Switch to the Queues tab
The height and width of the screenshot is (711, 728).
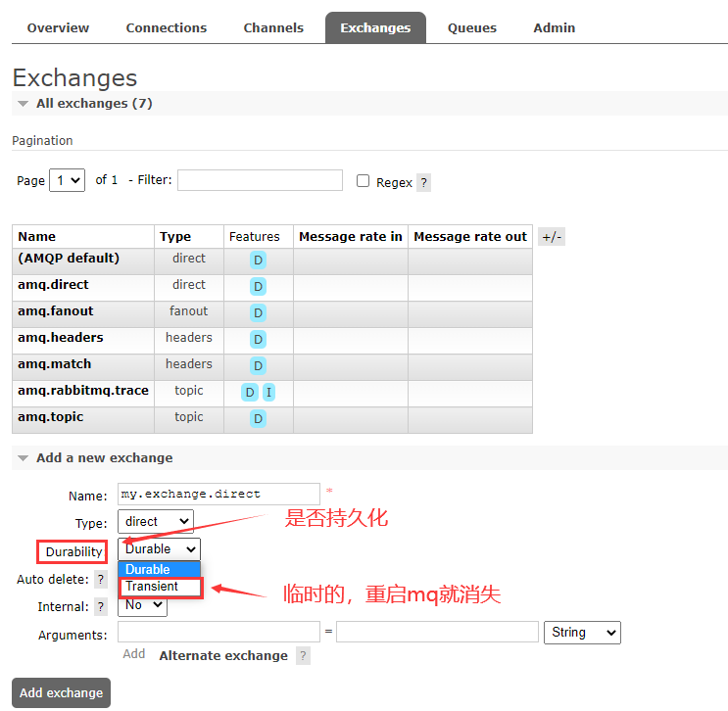(472, 27)
